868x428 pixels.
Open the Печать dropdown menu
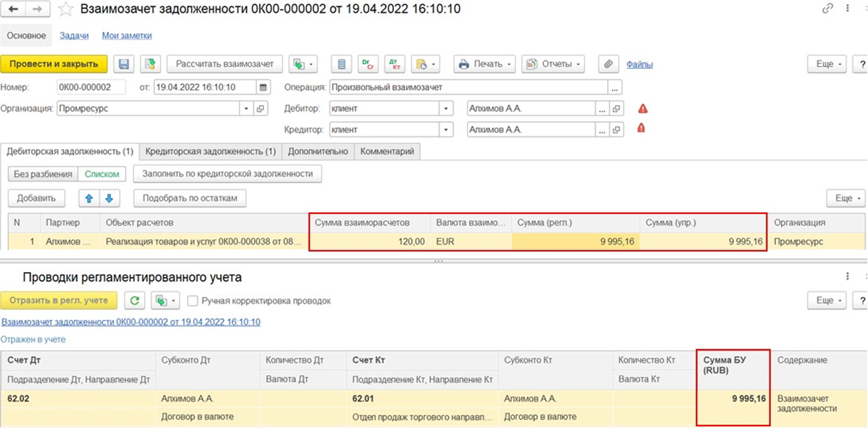click(x=484, y=64)
